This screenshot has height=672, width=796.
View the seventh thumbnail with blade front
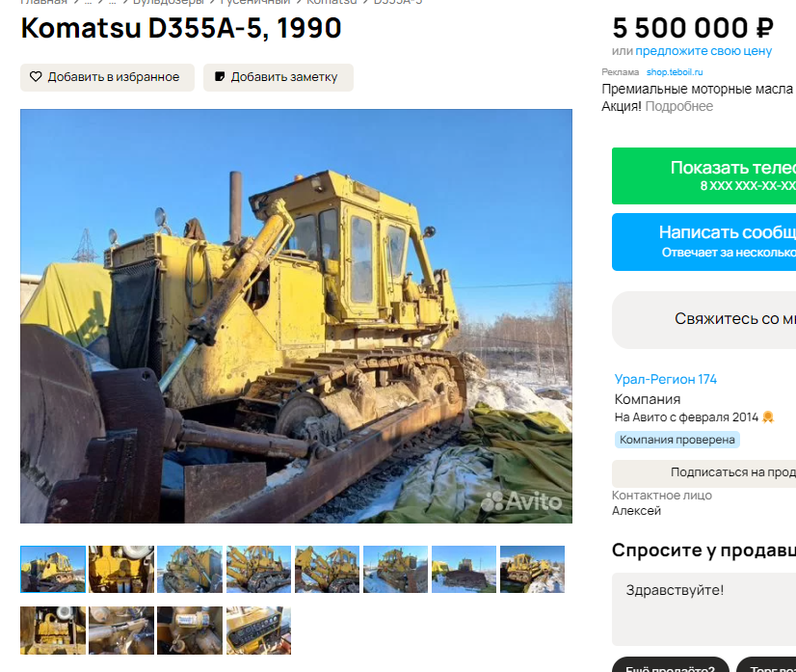(x=464, y=570)
